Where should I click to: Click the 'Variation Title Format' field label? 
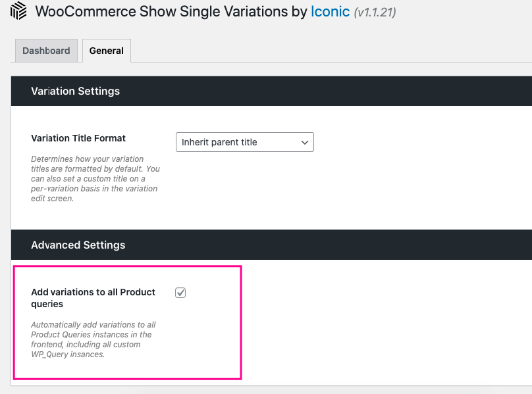(78, 138)
